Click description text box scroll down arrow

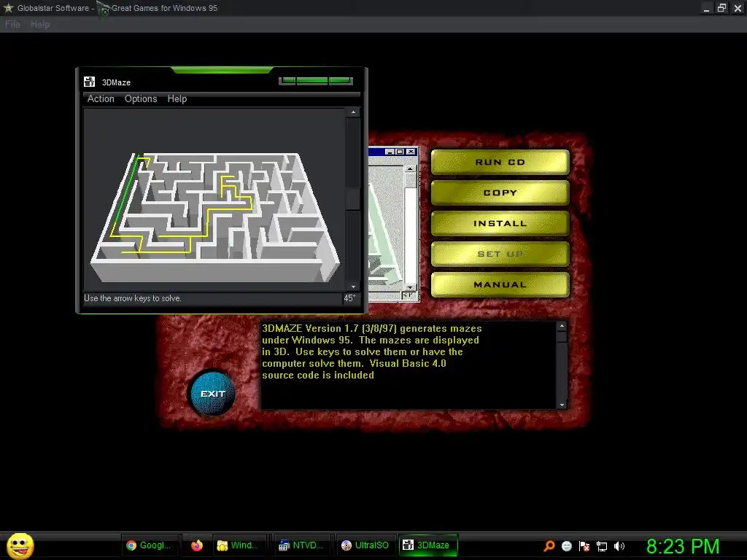pos(562,405)
